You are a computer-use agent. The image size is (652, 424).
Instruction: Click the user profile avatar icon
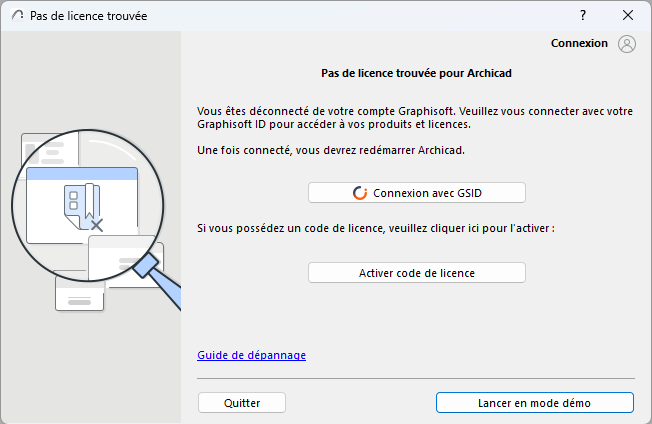click(x=627, y=44)
